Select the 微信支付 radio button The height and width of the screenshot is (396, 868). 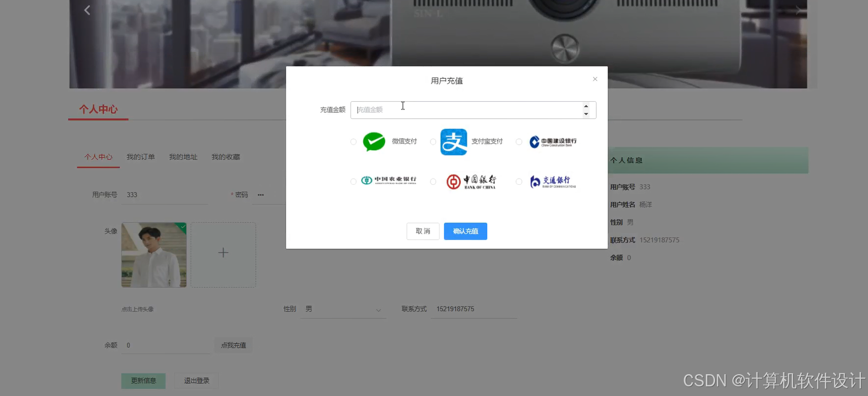click(353, 142)
